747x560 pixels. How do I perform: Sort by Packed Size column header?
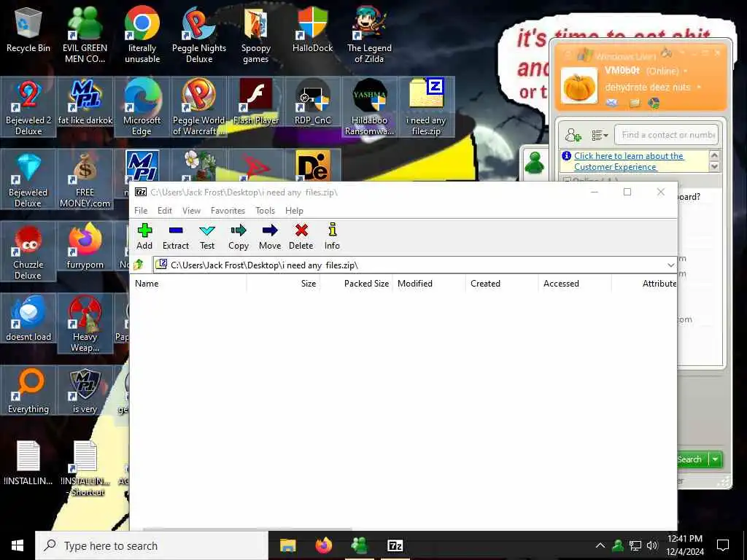(x=356, y=284)
